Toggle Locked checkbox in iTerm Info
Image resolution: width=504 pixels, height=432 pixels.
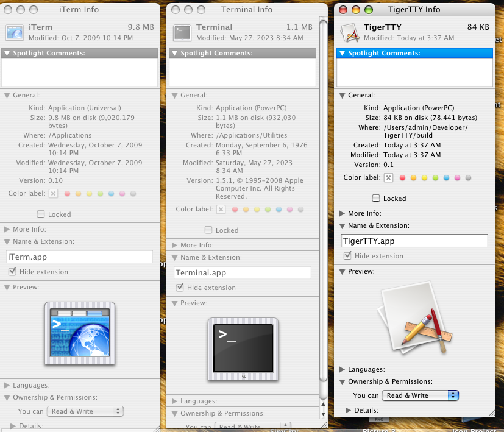pos(41,214)
